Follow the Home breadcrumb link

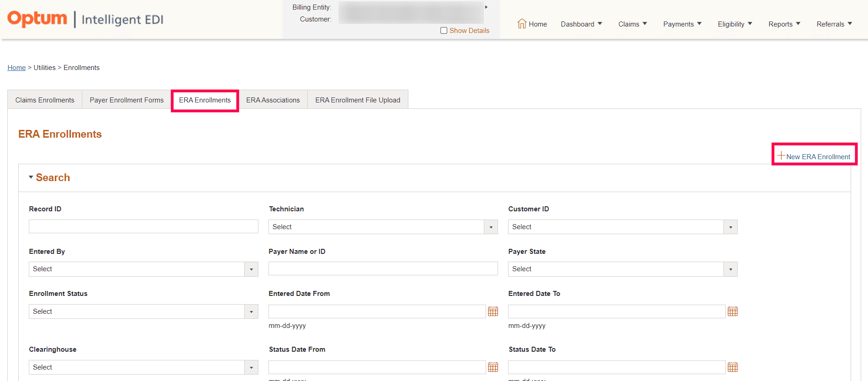coord(16,68)
